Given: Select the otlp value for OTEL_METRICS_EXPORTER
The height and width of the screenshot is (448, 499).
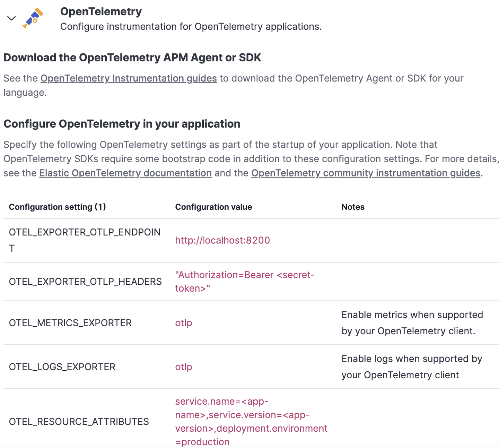Looking at the screenshot, I should click(183, 323).
